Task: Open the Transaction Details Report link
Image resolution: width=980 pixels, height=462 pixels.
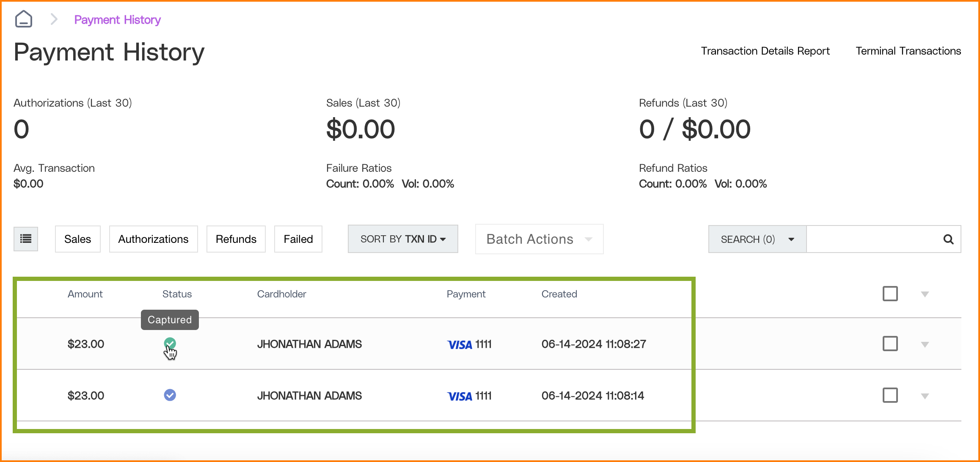Action: (765, 51)
